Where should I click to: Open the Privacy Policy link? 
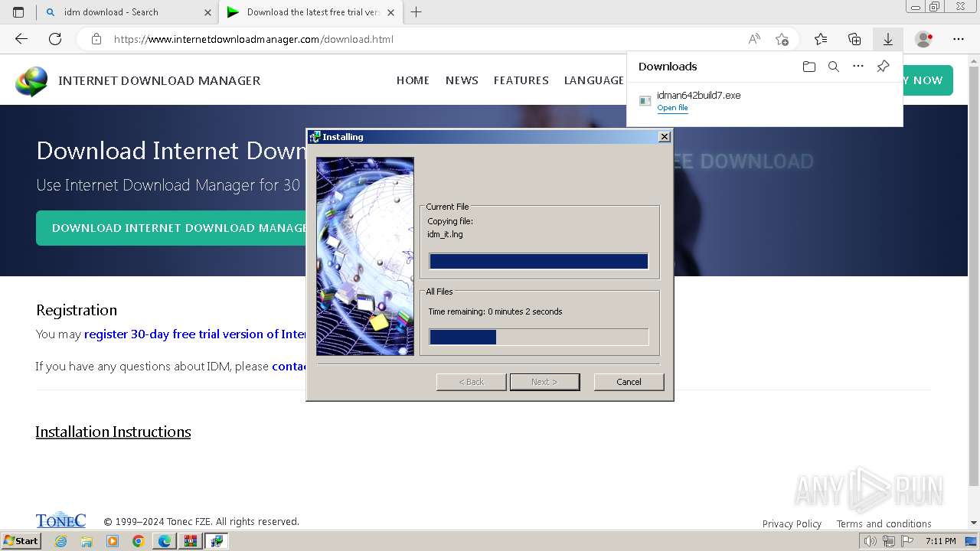[x=792, y=524]
